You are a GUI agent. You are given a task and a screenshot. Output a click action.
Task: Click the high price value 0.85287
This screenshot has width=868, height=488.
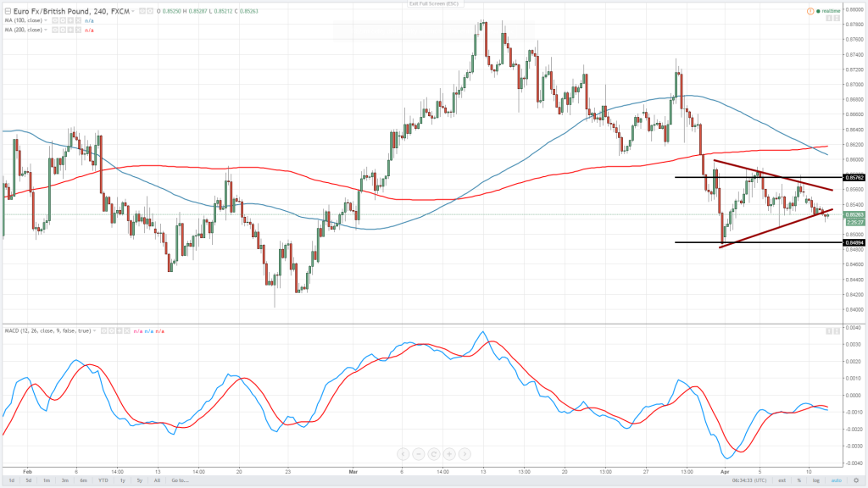pos(198,11)
